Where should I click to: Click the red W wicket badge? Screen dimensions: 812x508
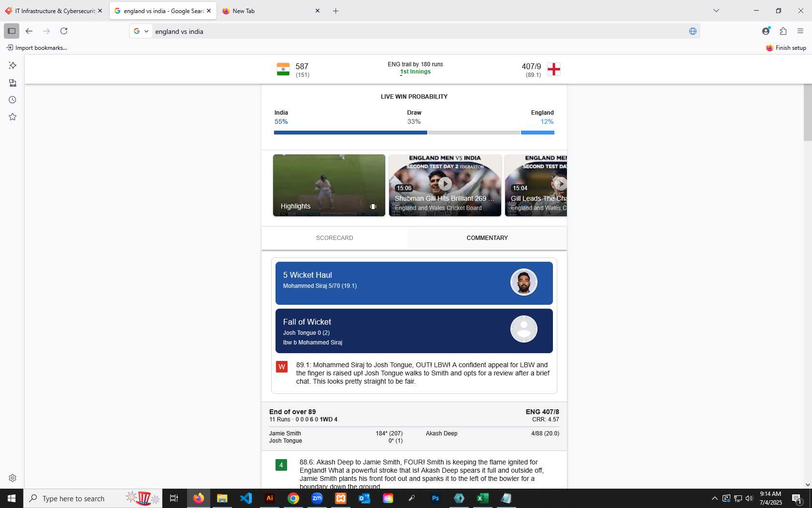(282, 367)
